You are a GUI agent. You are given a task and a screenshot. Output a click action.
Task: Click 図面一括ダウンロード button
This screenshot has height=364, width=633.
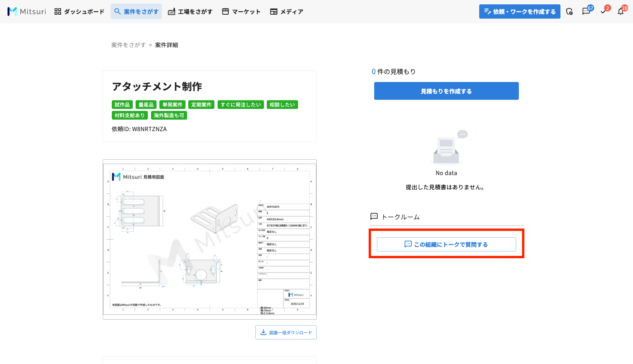[x=286, y=332]
